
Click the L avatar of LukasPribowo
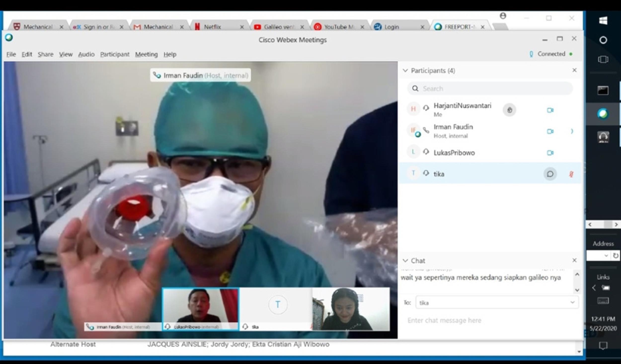tap(413, 151)
